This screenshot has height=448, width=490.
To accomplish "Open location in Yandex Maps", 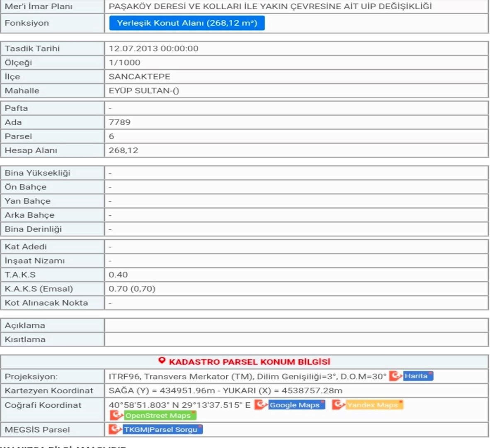I will click(x=374, y=405).
